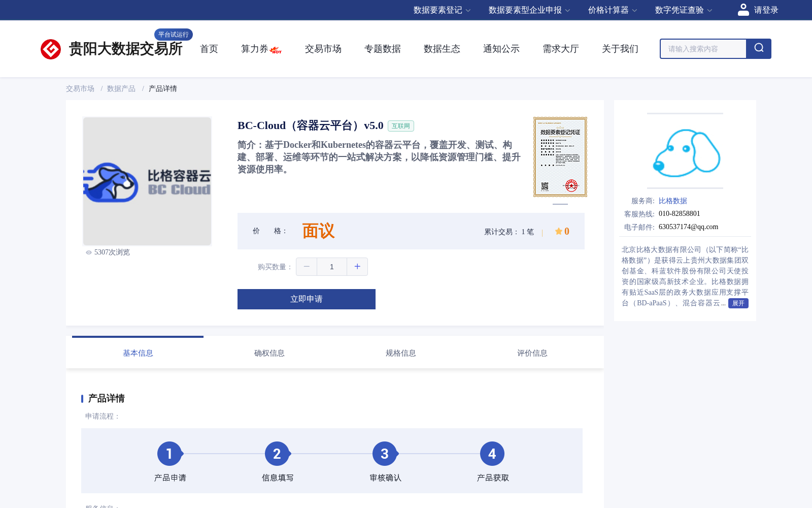Focus the search input field

[x=703, y=49]
